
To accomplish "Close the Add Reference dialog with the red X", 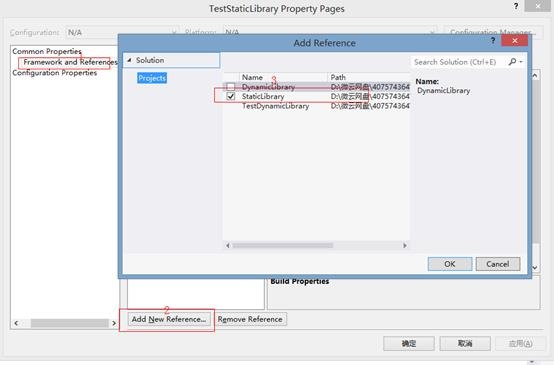I will point(514,41).
